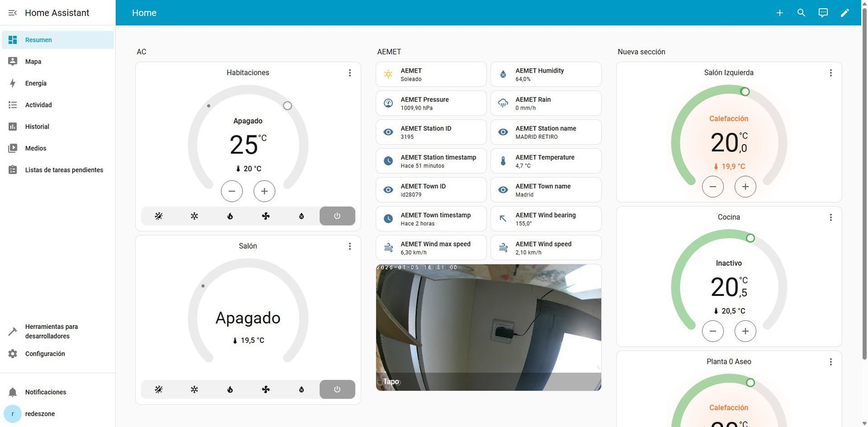Click the Salón Izquierda temperature dial handle
This screenshot has height=427, width=868.
click(745, 92)
